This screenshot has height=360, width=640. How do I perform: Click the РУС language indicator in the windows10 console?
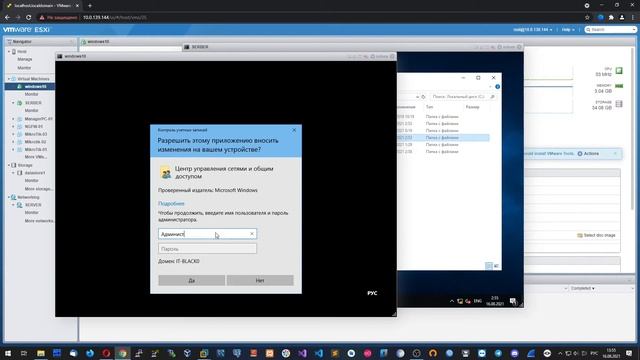coord(372,293)
